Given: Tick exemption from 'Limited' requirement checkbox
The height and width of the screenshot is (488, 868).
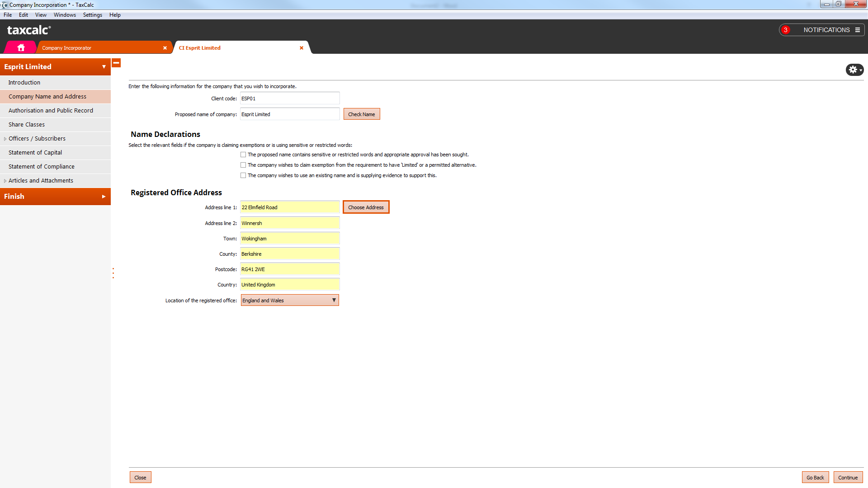Looking at the screenshot, I should [x=243, y=165].
